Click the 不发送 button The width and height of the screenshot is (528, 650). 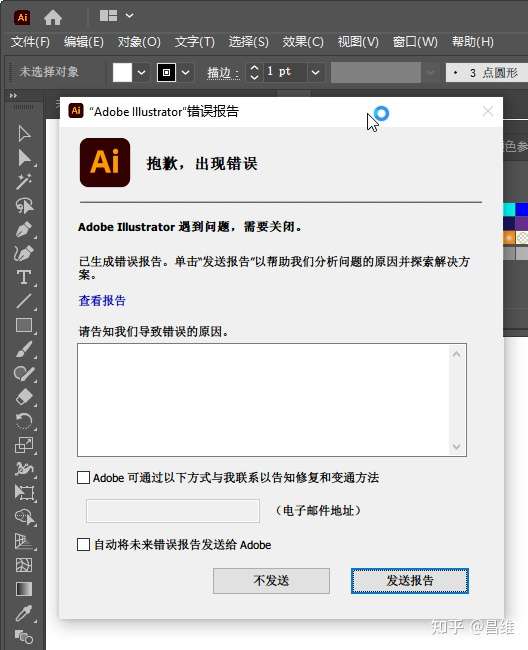click(x=271, y=581)
